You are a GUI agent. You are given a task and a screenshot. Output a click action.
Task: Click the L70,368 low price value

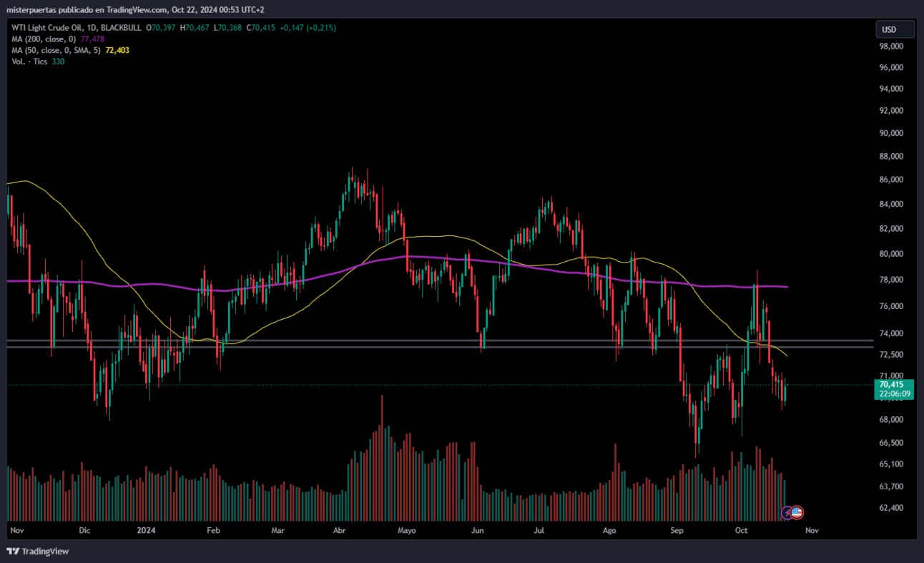click(x=228, y=28)
